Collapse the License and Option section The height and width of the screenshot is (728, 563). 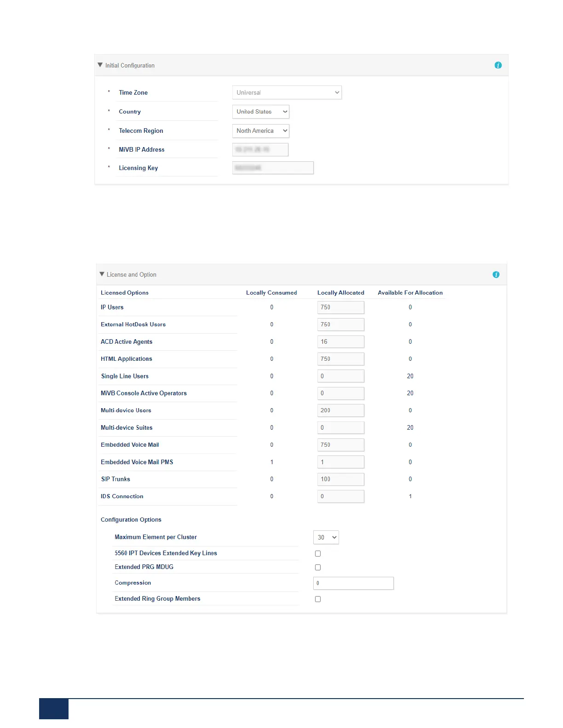102,274
